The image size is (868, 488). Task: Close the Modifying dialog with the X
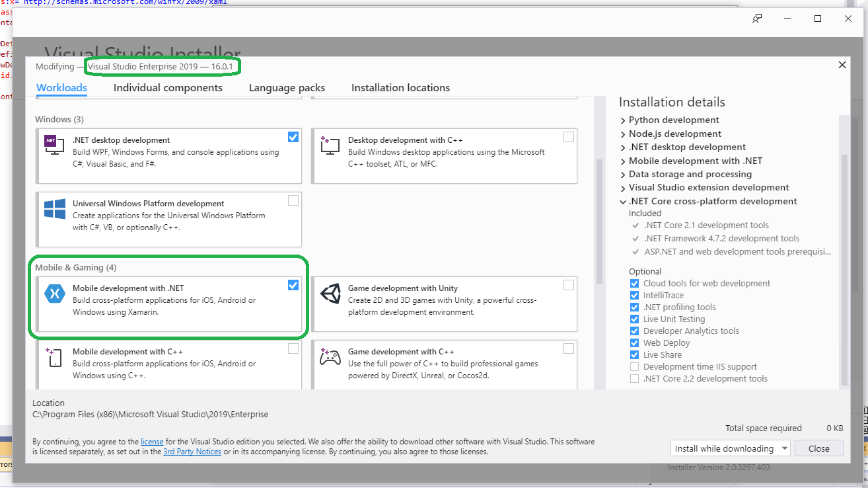tap(842, 65)
